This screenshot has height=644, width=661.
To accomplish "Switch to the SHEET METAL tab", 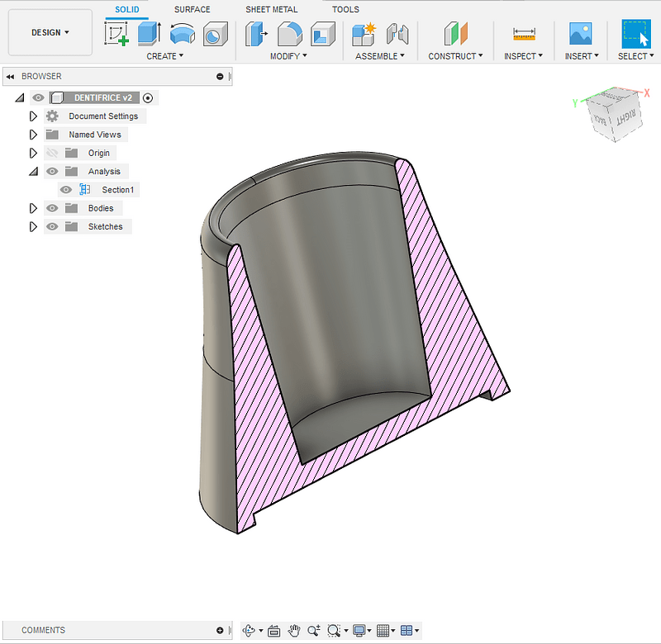I will (x=272, y=9).
